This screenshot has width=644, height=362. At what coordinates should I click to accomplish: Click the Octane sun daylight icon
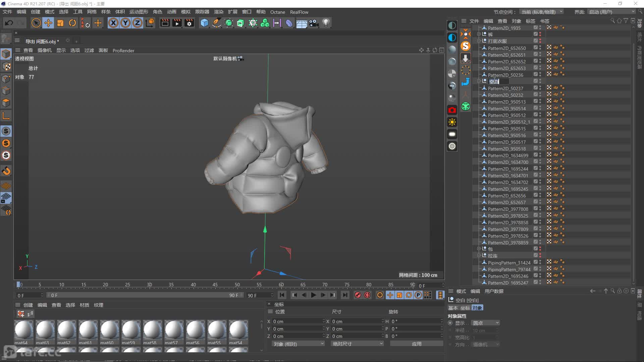pos(452,122)
